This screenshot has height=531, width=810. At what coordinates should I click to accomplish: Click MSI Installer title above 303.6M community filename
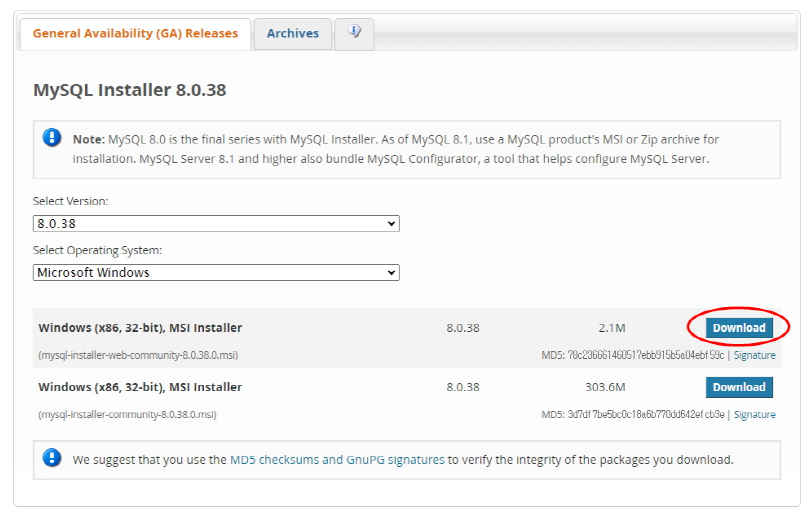pos(140,387)
